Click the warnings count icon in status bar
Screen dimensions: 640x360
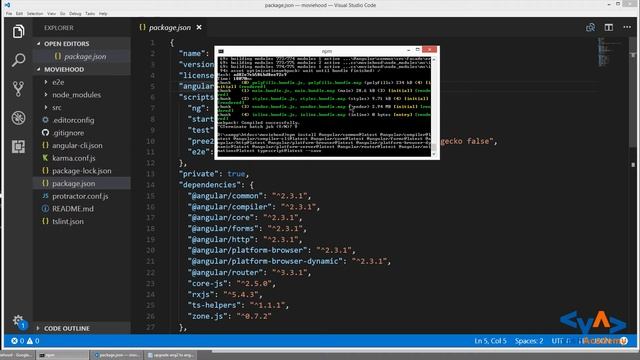click(x=30, y=341)
